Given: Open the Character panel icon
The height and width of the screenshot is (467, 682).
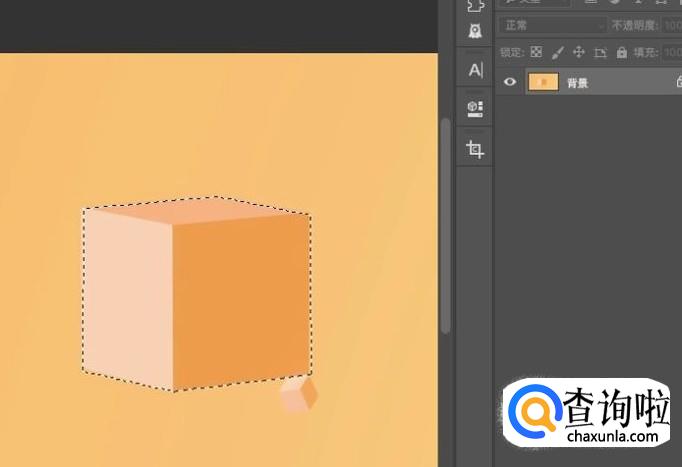Looking at the screenshot, I should coord(475,70).
